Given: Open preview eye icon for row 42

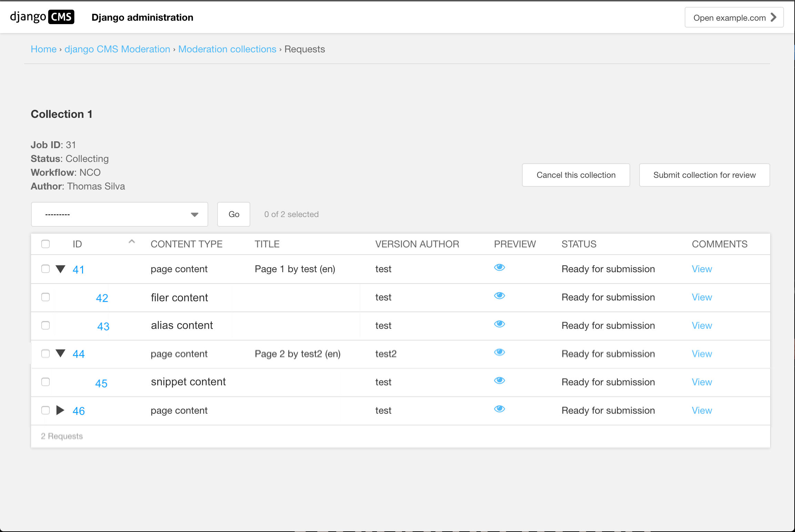Looking at the screenshot, I should tap(499, 296).
